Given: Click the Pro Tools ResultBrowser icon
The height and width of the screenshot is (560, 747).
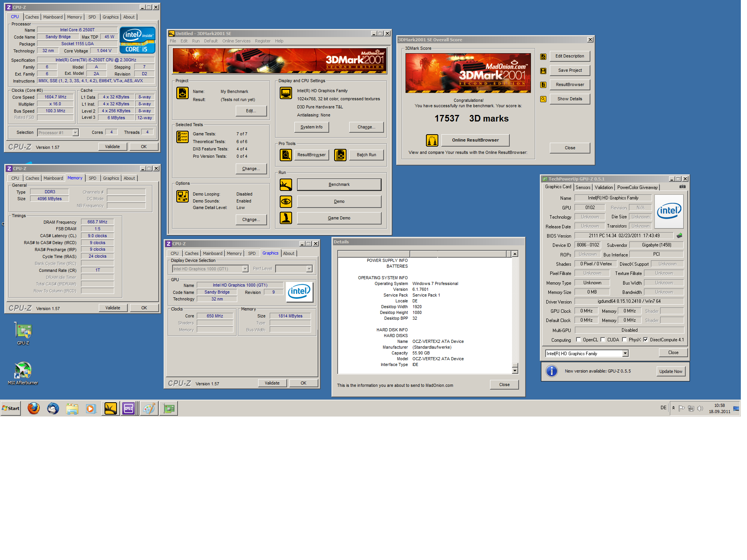Looking at the screenshot, I should pyautogui.click(x=286, y=155).
